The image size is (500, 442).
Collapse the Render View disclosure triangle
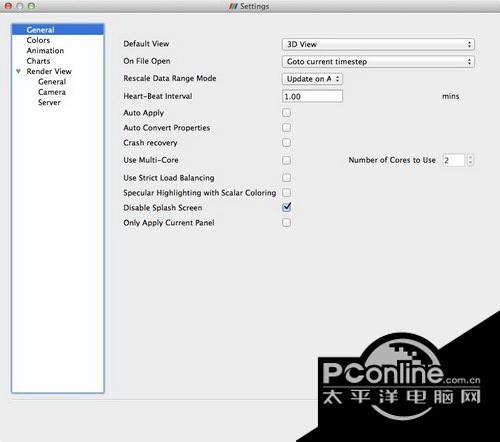point(19,71)
